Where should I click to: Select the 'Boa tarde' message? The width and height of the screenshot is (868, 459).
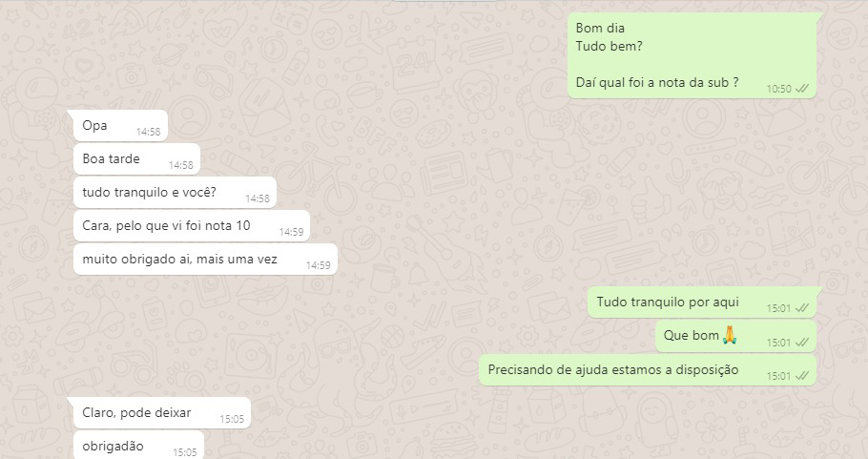pyautogui.click(x=136, y=159)
